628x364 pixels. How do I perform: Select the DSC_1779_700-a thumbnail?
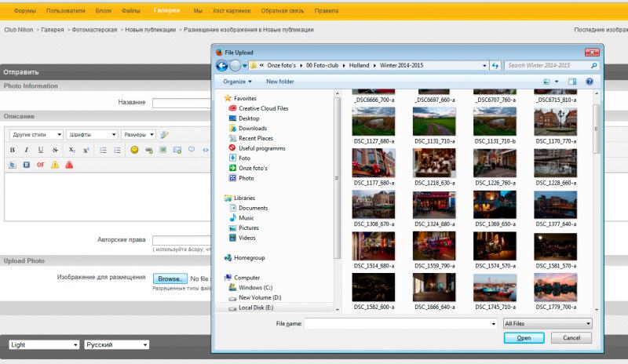click(556, 292)
